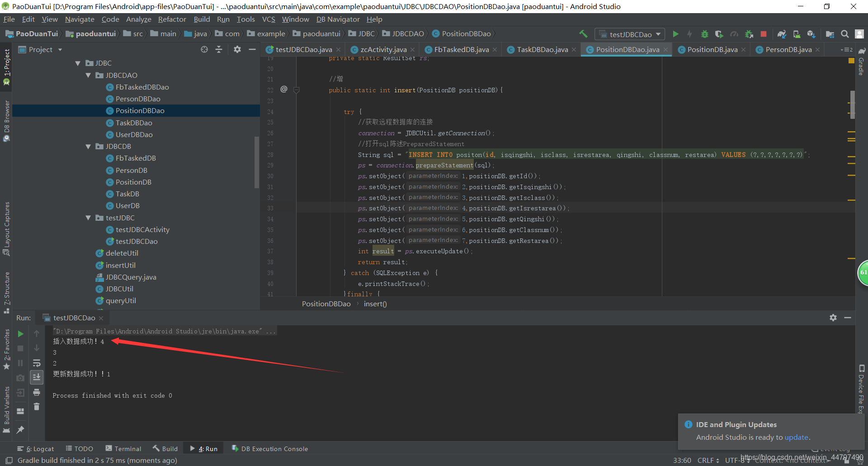Click the update link in the notification
This screenshot has height=466, width=868.
796,437
